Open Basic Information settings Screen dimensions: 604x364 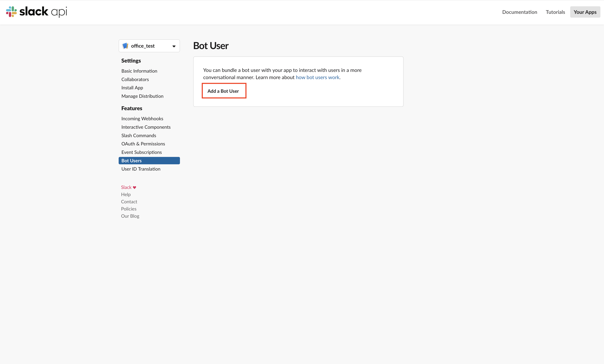pyautogui.click(x=139, y=71)
